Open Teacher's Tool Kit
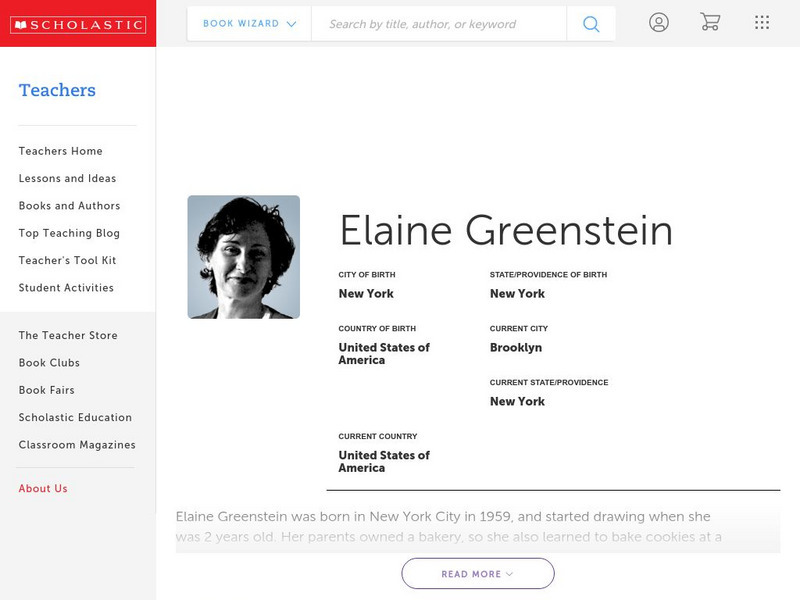The height and width of the screenshot is (600, 800). (x=67, y=260)
